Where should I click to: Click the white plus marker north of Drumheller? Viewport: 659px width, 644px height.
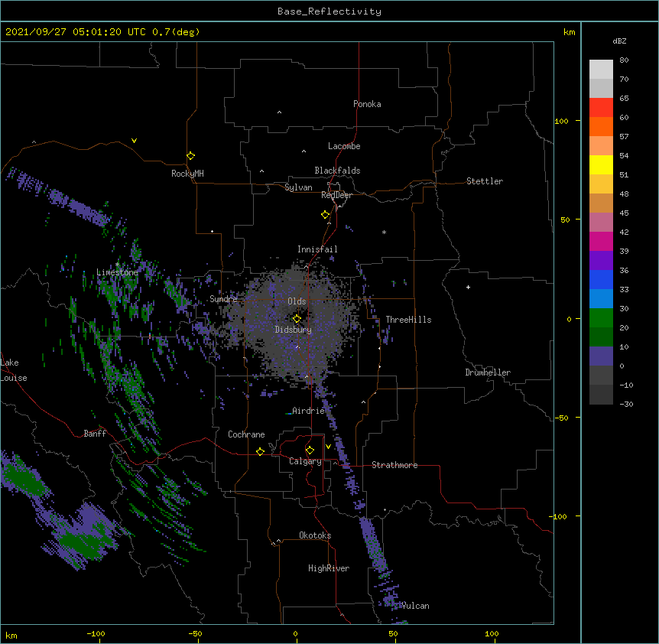(x=468, y=287)
